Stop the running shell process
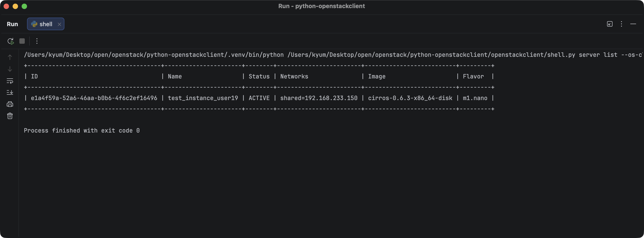The width and height of the screenshot is (644, 238). 22,41
